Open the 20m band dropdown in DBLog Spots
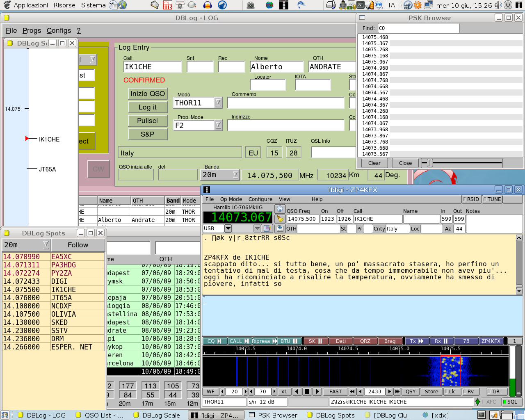 [46, 245]
